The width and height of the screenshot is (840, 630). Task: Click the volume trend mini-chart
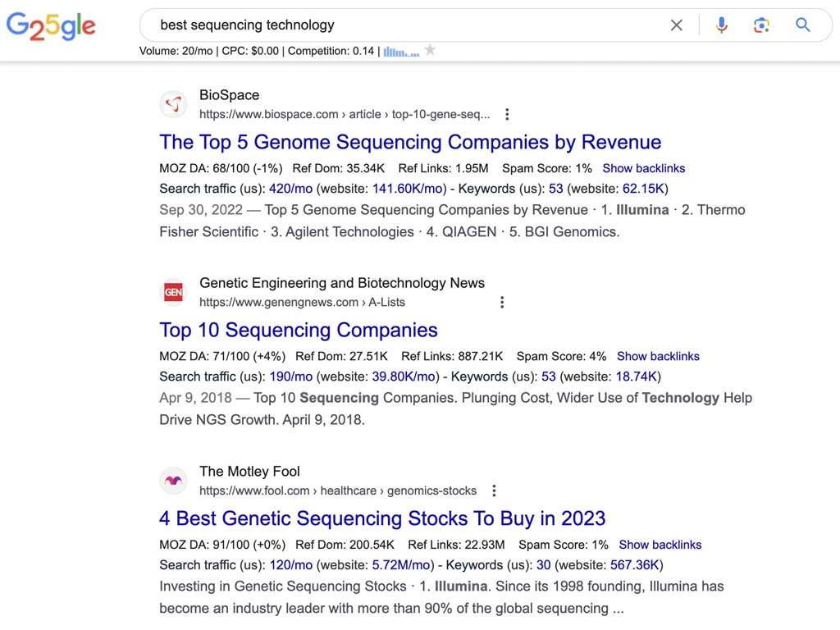point(400,51)
